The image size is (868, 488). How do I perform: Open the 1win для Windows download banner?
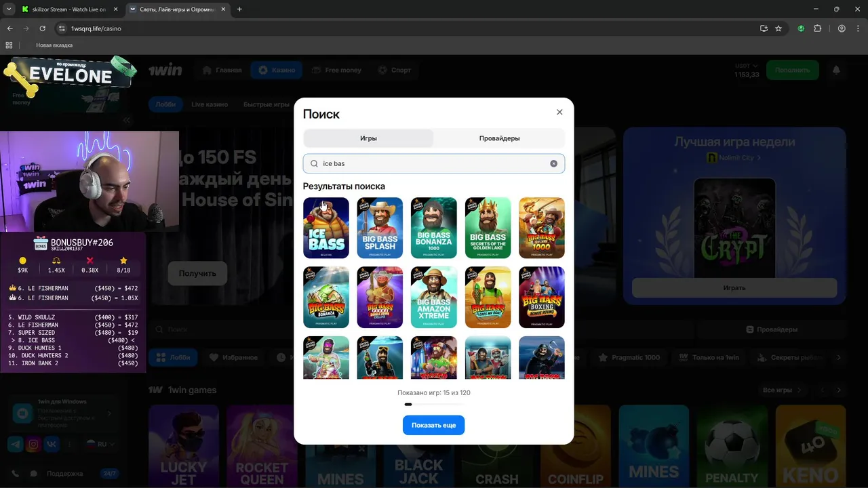click(65, 413)
